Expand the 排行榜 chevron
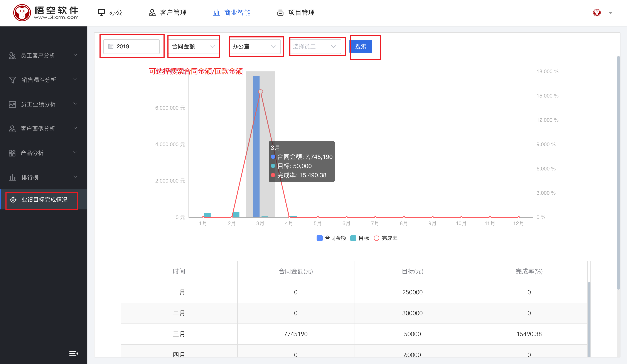 (x=75, y=177)
